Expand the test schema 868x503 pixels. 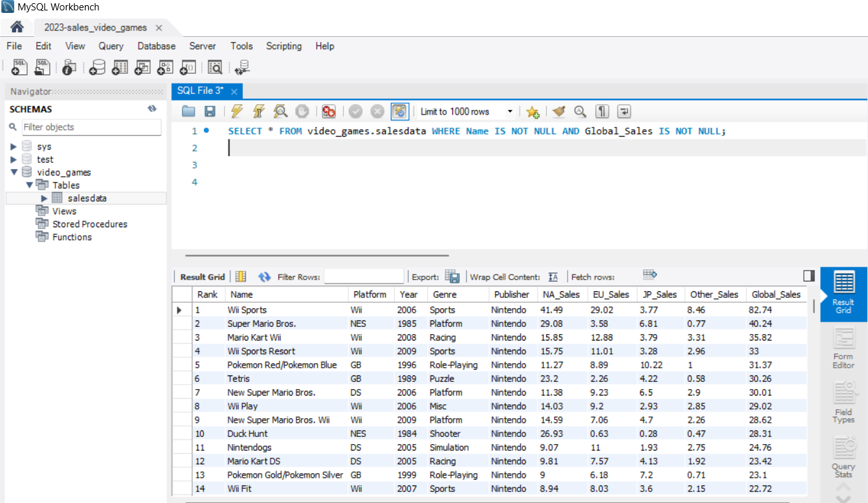click(14, 159)
